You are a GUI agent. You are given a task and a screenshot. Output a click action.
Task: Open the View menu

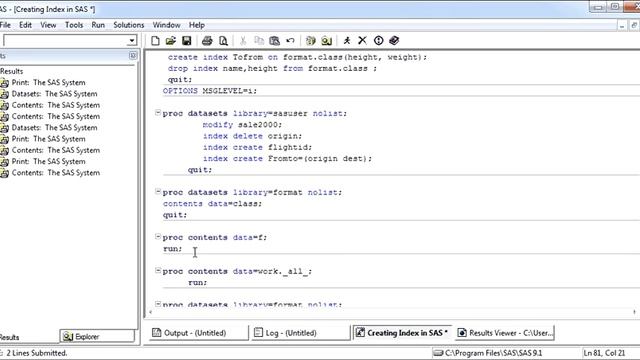[x=48, y=25]
